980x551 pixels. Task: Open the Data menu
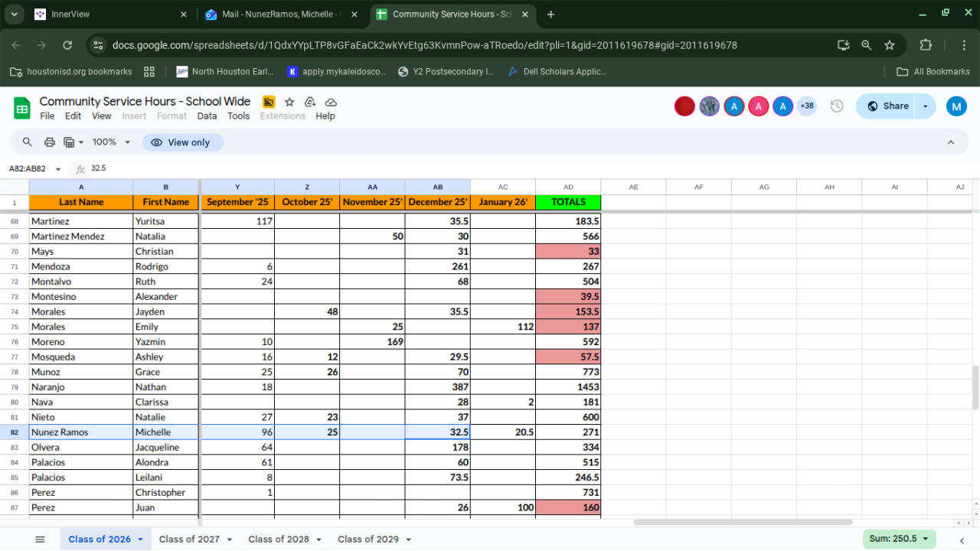click(x=207, y=116)
